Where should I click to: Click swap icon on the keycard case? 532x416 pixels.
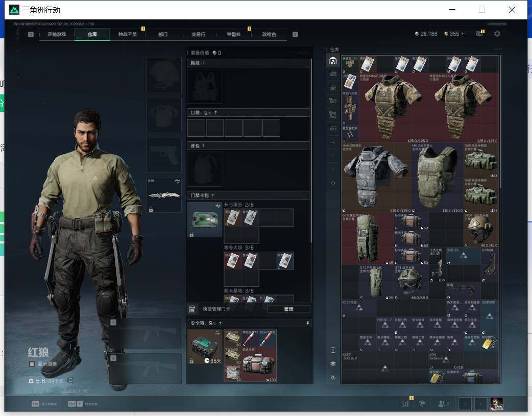218,206
